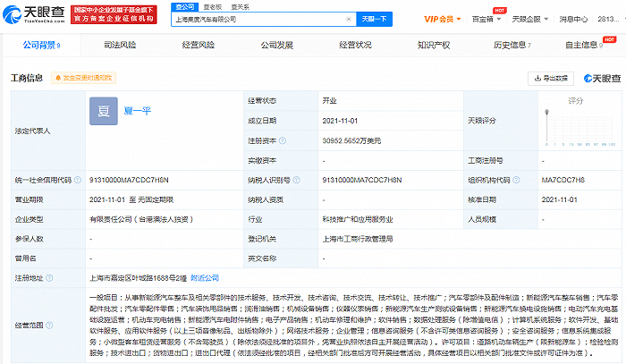Select the 查老板 search tab

(x=213, y=7)
